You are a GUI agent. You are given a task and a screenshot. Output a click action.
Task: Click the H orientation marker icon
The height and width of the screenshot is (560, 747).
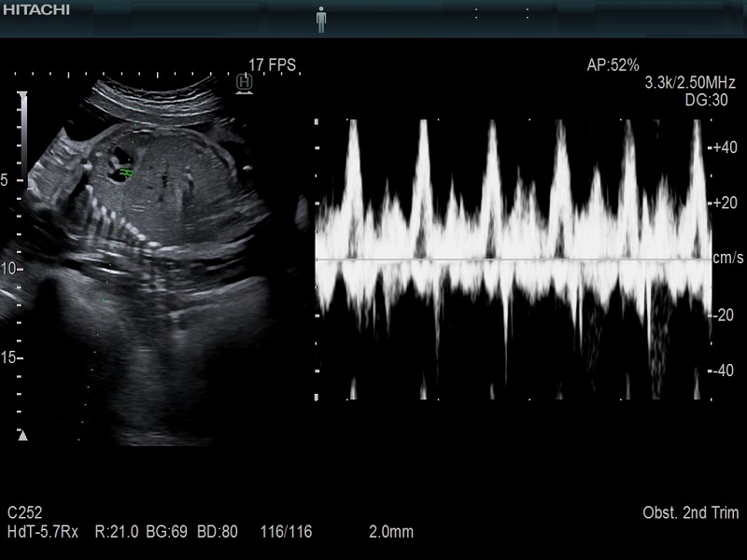click(245, 83)
